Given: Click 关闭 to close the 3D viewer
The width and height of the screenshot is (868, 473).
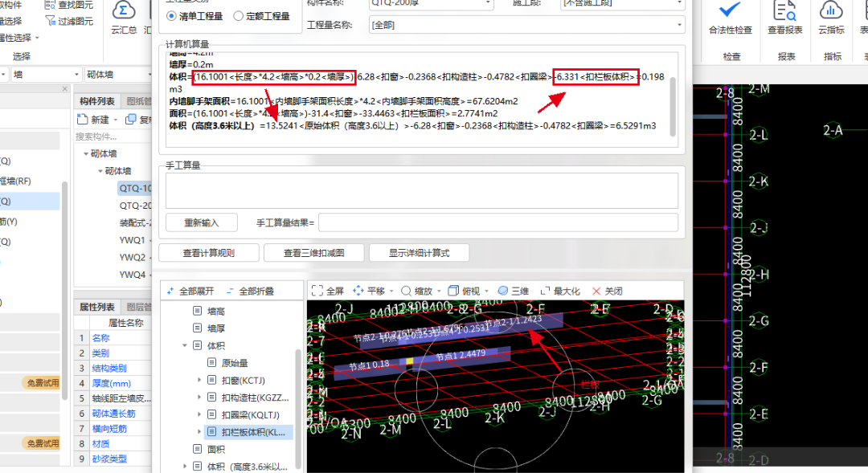Looking at the screenshot, I should [x=608, y=291].
